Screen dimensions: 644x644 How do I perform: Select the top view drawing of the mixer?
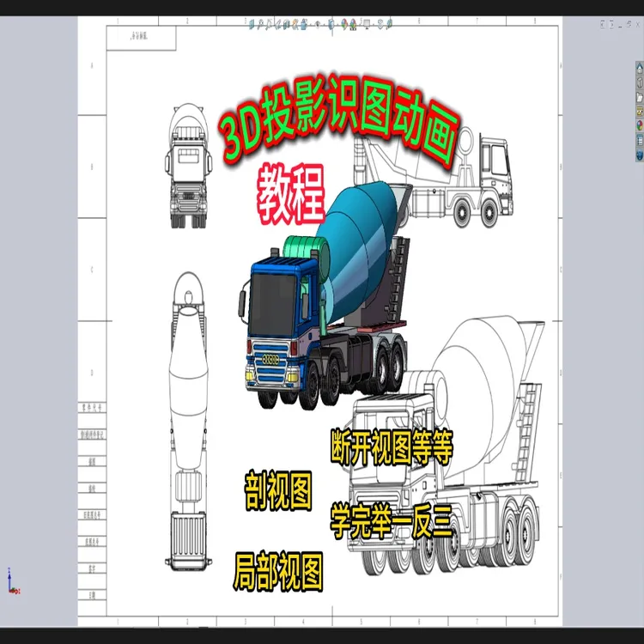[x=189, y=421]
